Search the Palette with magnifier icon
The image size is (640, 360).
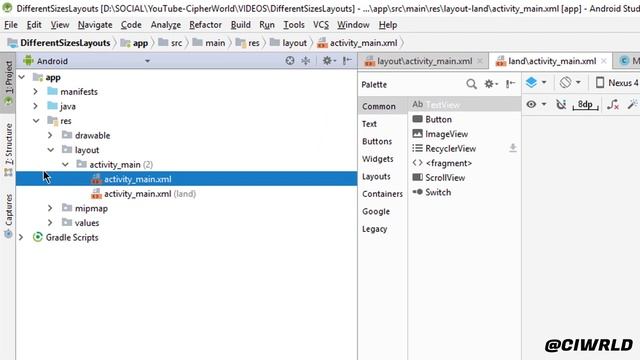471,84
